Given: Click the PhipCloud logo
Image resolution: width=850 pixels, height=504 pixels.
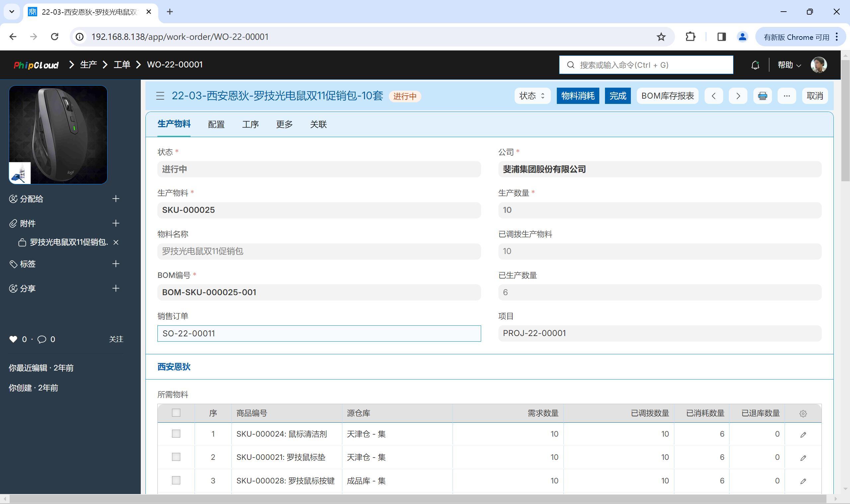Looking at the screenshot, I should coord(36,65).
